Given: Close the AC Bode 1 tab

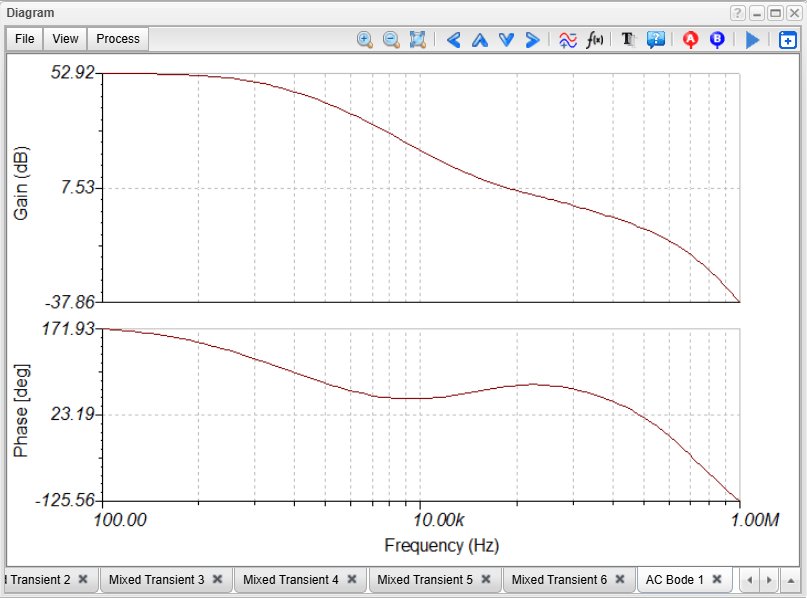Looking at the screenshot, I should click(x=717, y=579).
